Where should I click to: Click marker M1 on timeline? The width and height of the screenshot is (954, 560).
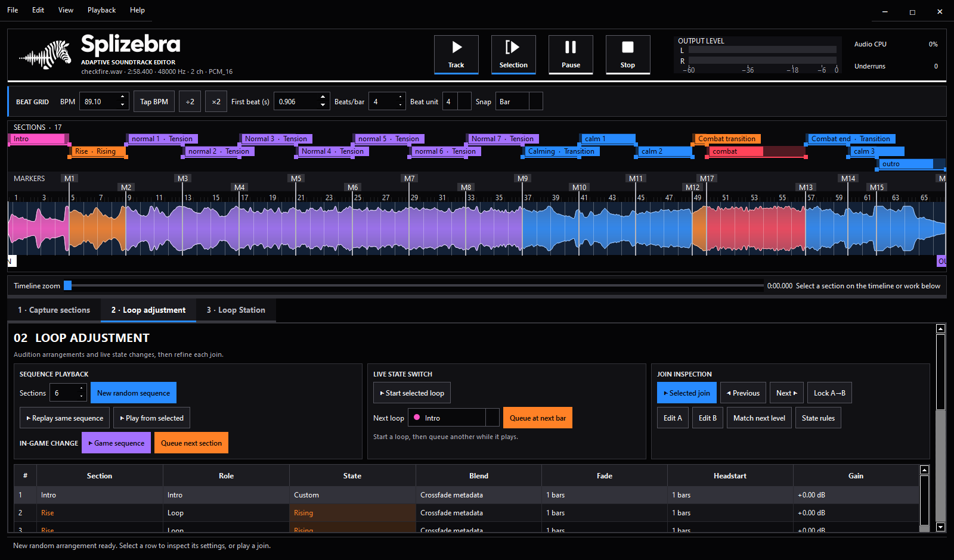click(x=69, y=179)
